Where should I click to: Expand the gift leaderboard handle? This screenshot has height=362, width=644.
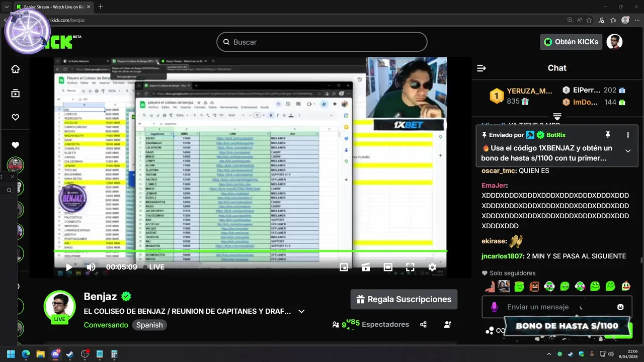(557, 117)
